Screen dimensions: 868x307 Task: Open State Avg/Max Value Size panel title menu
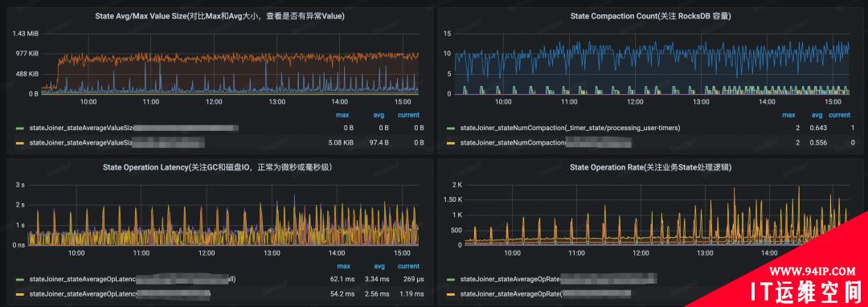click(219, 17)
